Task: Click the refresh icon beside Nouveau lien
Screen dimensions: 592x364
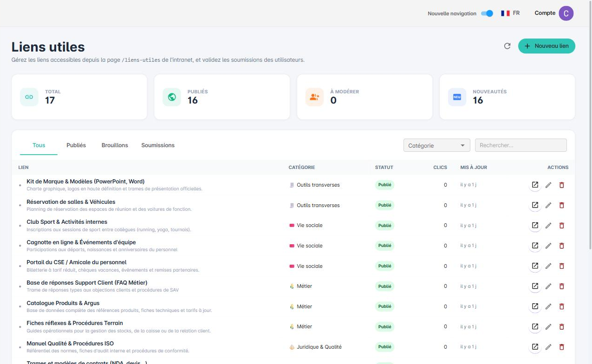Action: (507, 46)
